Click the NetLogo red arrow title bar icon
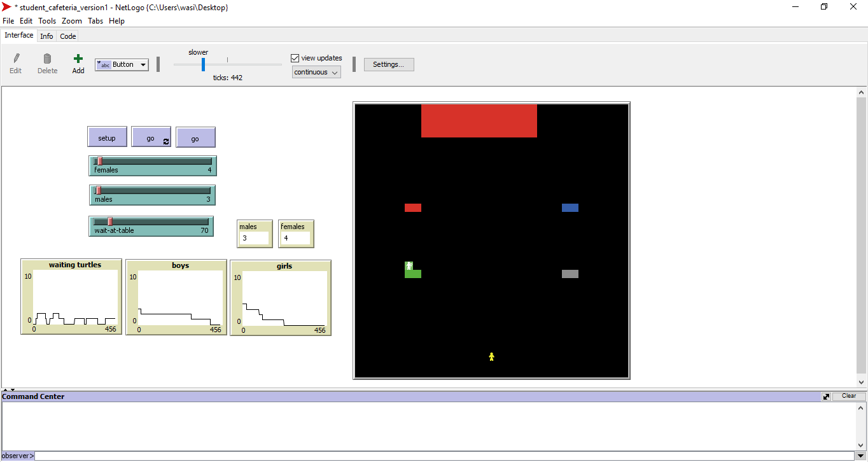The image size is (868, 462). coord(6,7)
